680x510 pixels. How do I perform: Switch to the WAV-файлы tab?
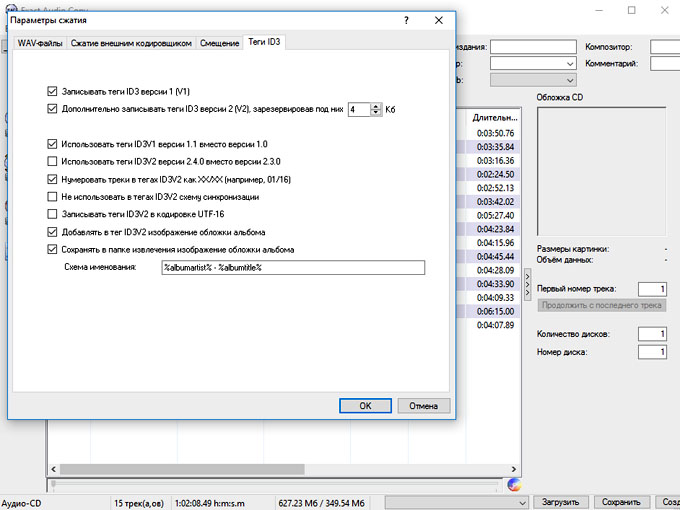[x=40, y=43]
